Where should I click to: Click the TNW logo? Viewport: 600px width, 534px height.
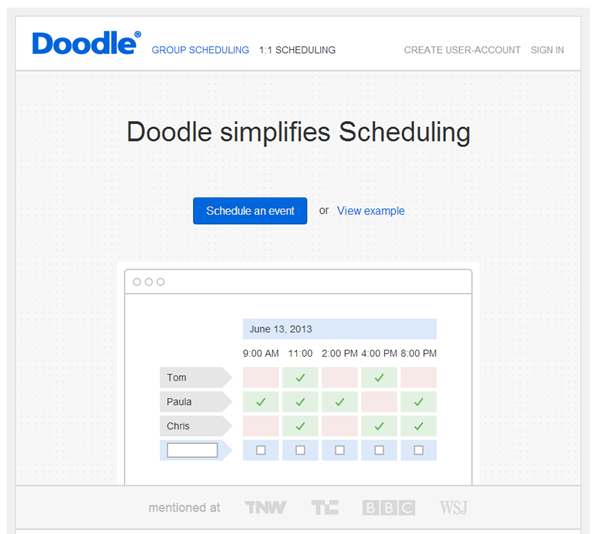[265, 508]
